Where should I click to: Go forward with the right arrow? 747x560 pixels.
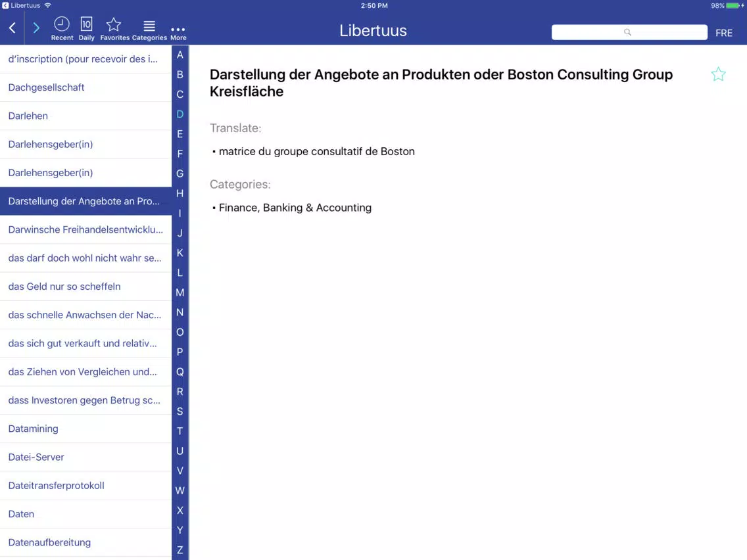[x=36, y=28]
